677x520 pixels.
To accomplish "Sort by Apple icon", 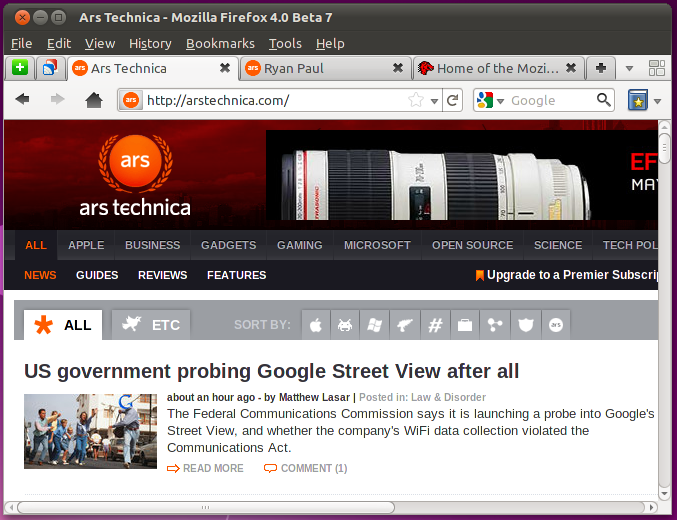I will 316,325.
